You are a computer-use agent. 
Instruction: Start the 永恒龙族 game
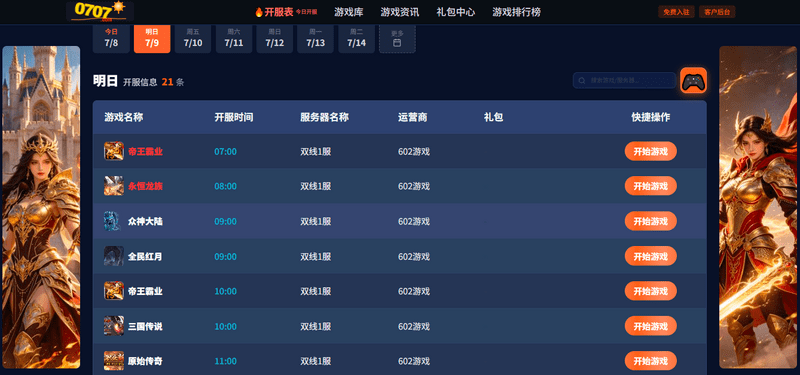point(651,186)
